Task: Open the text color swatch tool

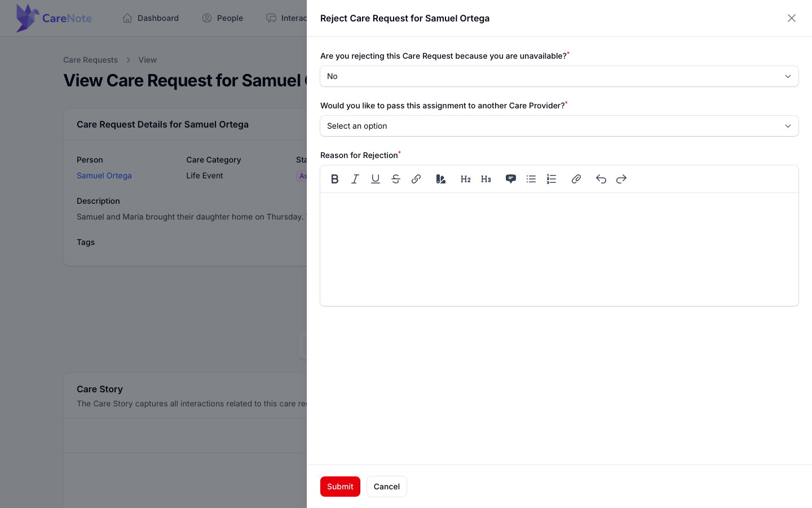Action: point(441,179)
